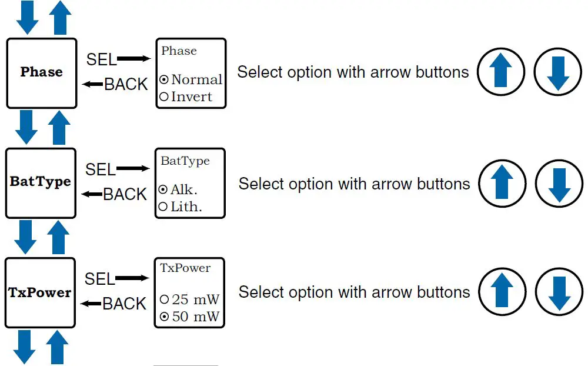
Task: Click the down arrow button in Phase row
Action: [x=558, y=72]
